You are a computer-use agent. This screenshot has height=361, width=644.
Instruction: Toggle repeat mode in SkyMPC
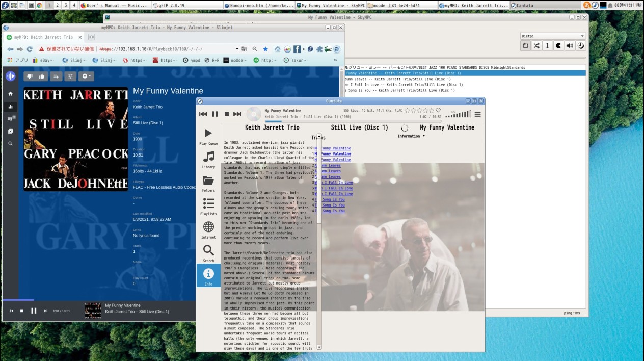click(x=525, y=46)
